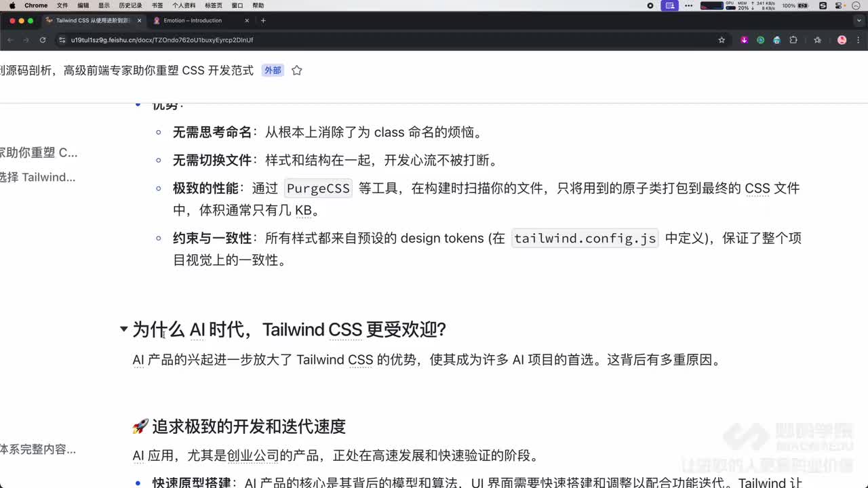Switch to the Tailwind CSS tab
868x488 pixels.
[x=94, y=20]
